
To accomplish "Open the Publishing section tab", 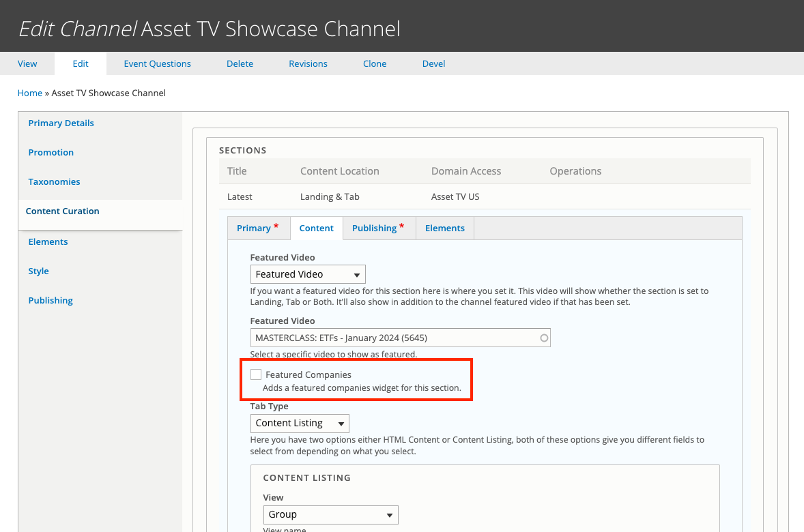I will click(x=379, y=228).
